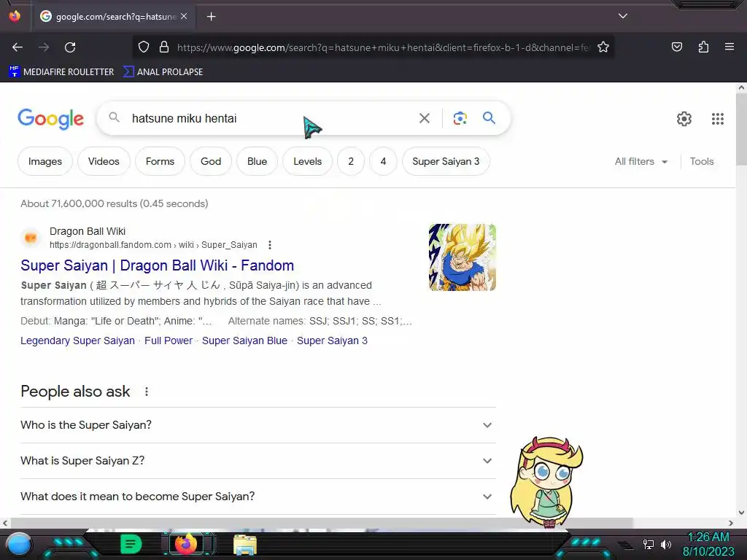Screen dimensions: 747x560
Task: Select the Super Saiyan 3 chip
Action: (x=446, y=161)
